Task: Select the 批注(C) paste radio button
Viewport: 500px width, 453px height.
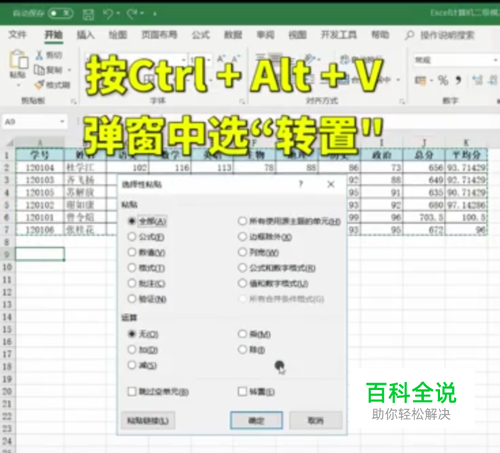Action: click(x=132, y=283)
